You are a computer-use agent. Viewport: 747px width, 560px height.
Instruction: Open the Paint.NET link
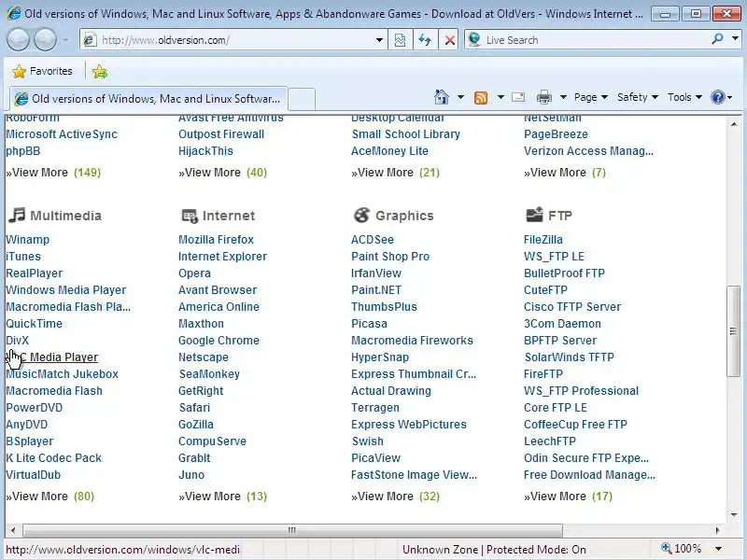click(376, 290)
